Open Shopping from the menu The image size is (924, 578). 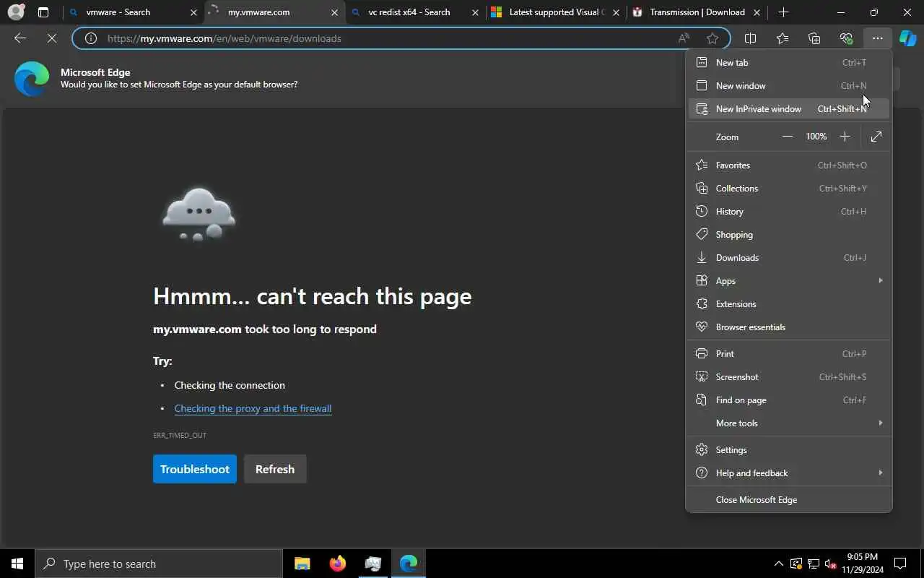788,235
